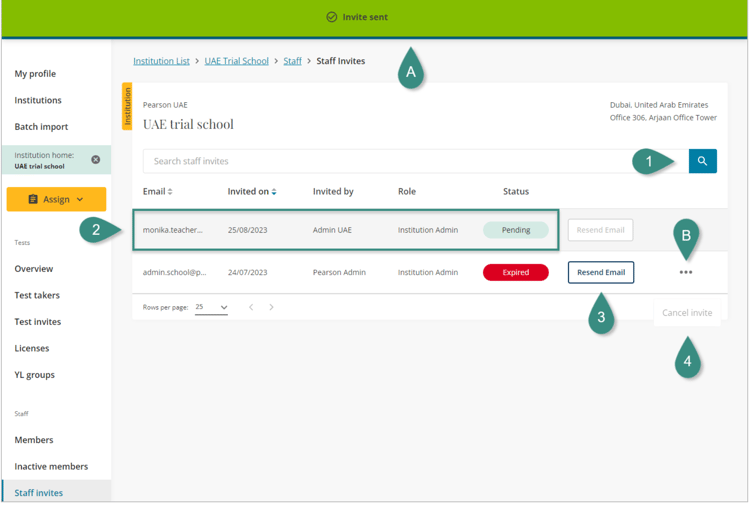The image size is (750, 505).
Task: Click the Search staff invites field
Action: point(400,161)
